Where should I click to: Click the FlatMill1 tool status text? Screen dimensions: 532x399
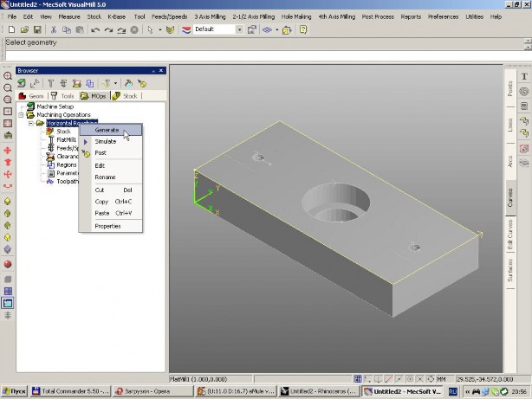point(198,379)
